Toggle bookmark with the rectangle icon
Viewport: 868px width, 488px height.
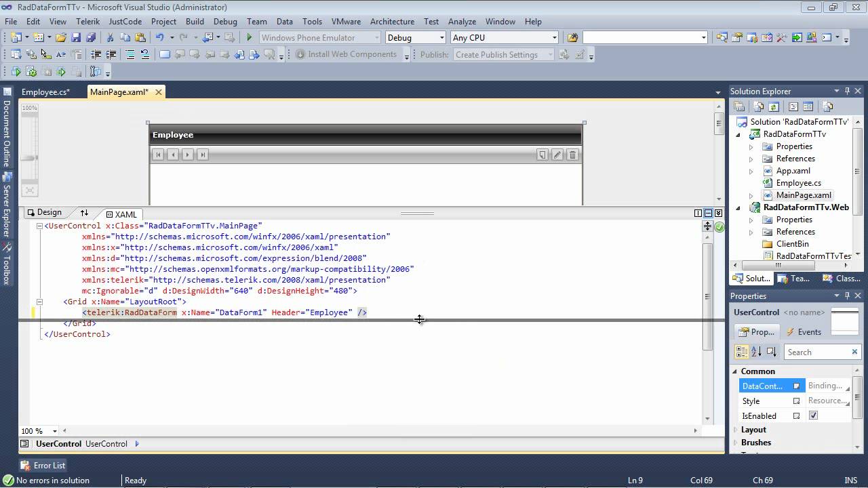click(x=165, y=54)
